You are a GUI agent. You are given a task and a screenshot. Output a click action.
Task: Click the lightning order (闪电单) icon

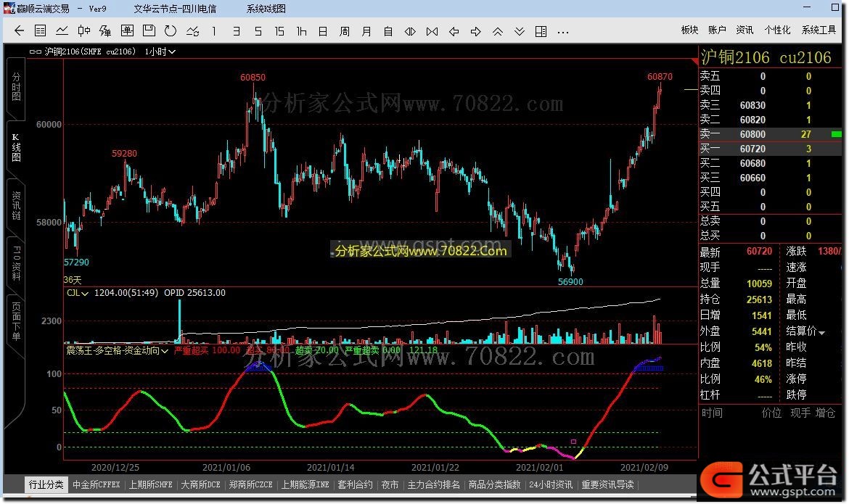point(105,31)
